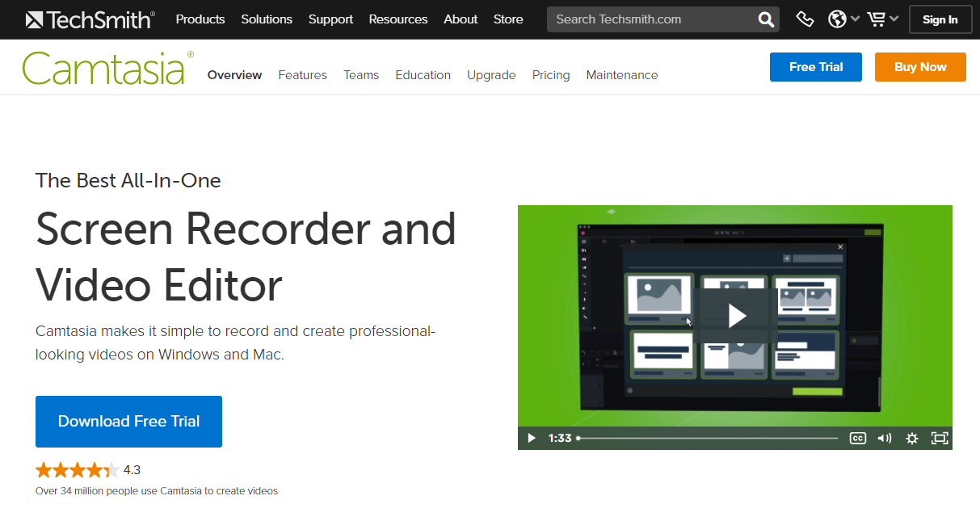Click the Download Free Trial button
This screenshot has height=517, width=980.
click(x=128, y=422)
